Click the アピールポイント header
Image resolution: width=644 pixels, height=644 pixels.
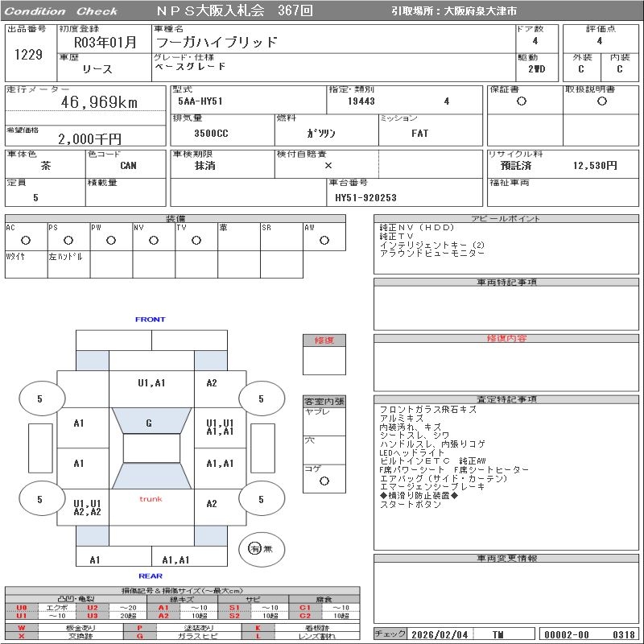point(506,219)
